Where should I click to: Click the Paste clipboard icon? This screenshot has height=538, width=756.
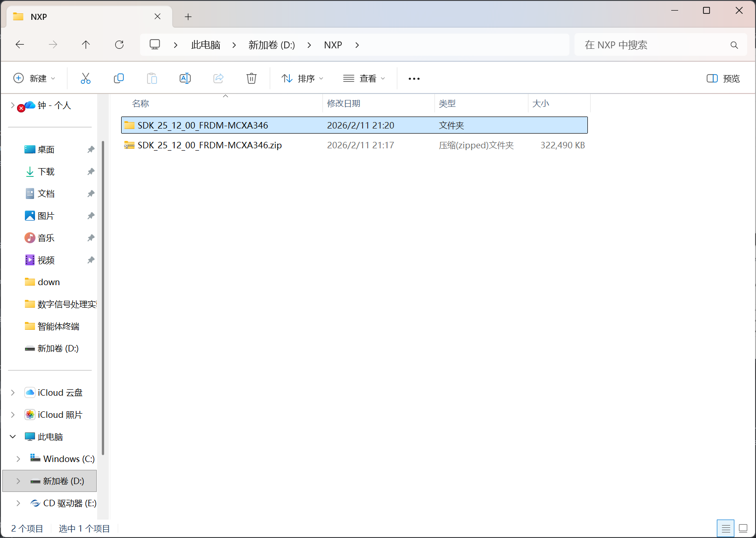(152, 78)
